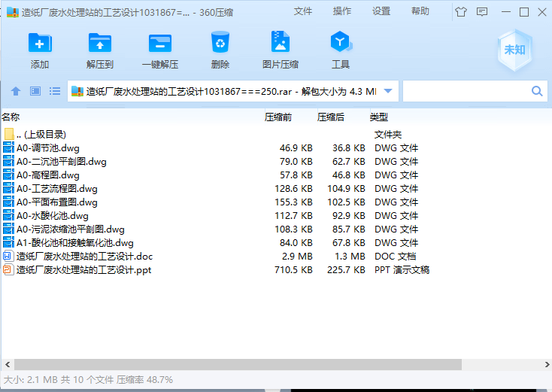Screen dimensions: 552x392
Task: Click the doc icon of 造纸厂废水处理站的工艺设计.doc
Action: click(x=8, y=256)
